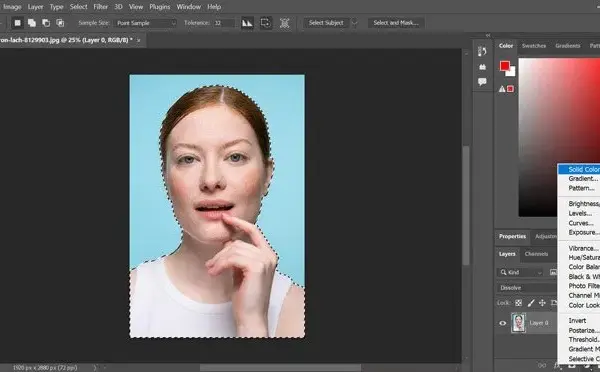Click the Select Subject button
600x372 pixels.
coord(326,23)
